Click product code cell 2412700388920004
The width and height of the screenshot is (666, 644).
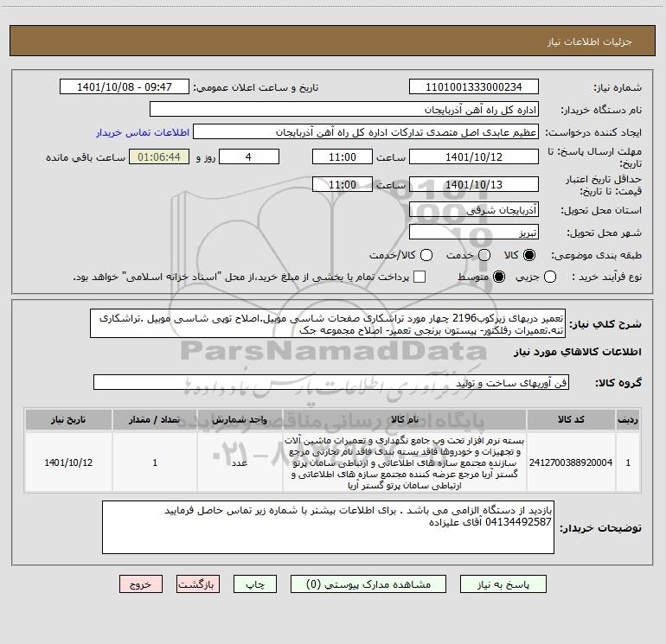coord(571,462)
